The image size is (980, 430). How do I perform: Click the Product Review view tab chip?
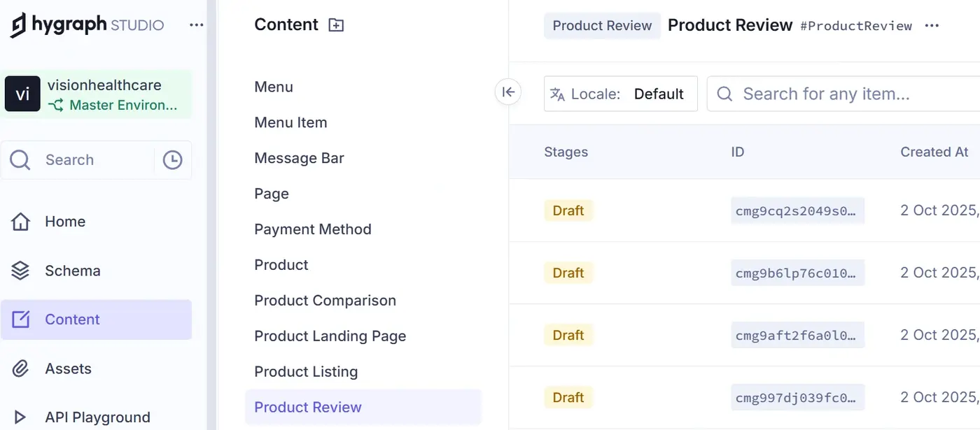pos(602,26)
